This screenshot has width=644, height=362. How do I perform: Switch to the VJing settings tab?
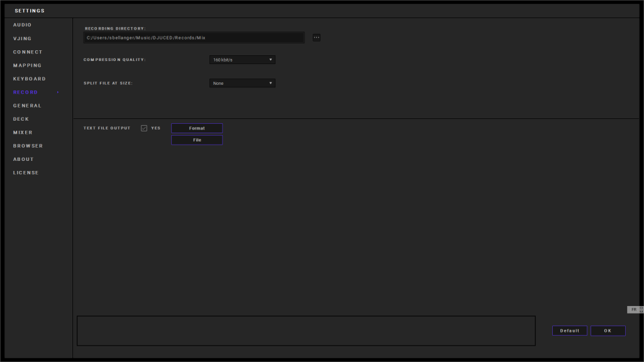(23, 39)
